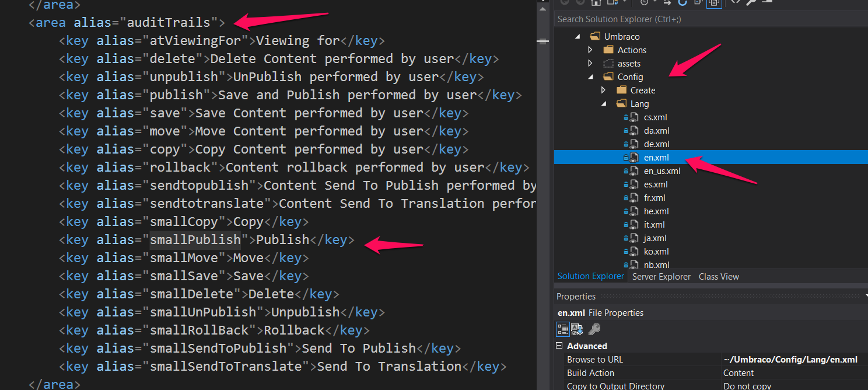The image size is (868, 390).
Task: Click the Browse to URL property name
Action: [595, 359]
